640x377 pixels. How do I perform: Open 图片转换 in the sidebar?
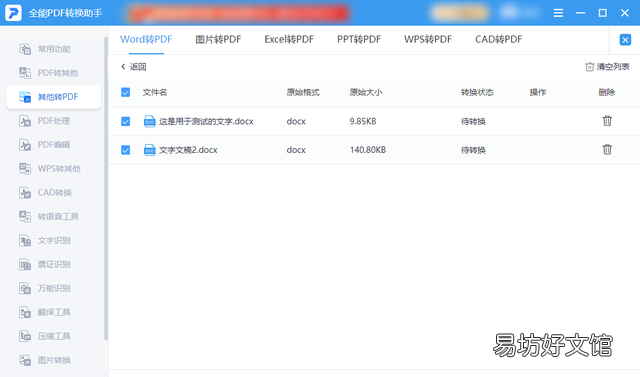(x=45, y=360)
